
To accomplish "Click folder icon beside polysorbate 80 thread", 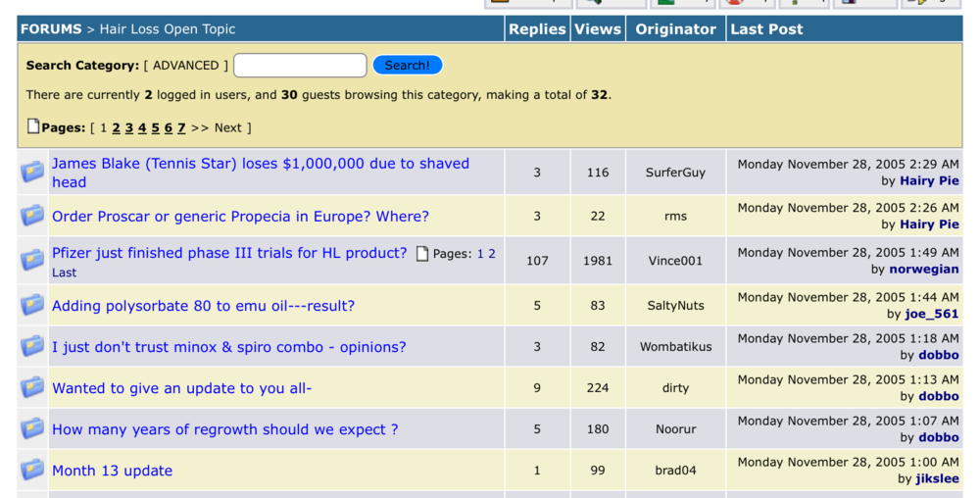I will click(x=32, y=306).
